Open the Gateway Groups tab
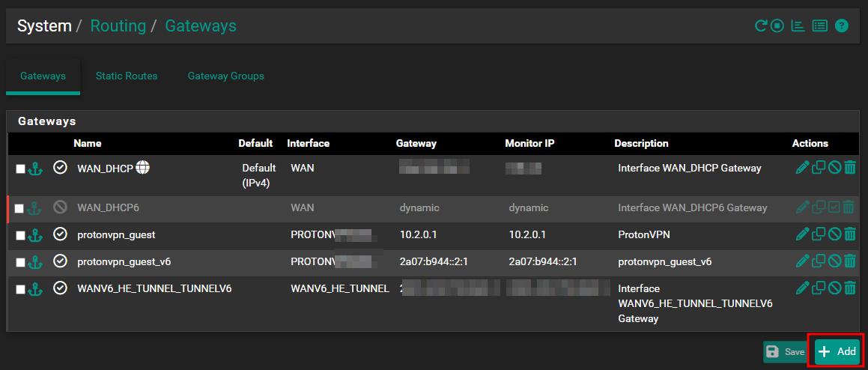This screenshot has height=370, width=868. click(226, 76)
